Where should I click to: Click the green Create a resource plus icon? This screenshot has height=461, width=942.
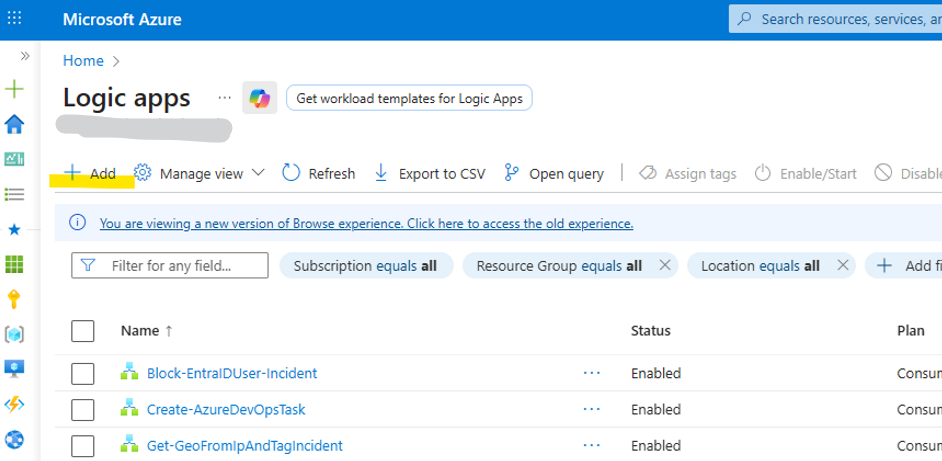click(x=14, y=89)
